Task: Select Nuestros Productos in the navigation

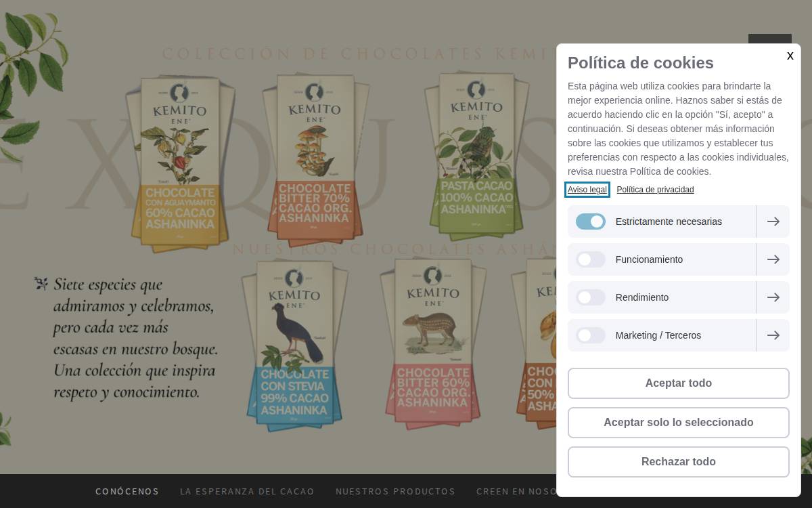Action: coord(395,492)
